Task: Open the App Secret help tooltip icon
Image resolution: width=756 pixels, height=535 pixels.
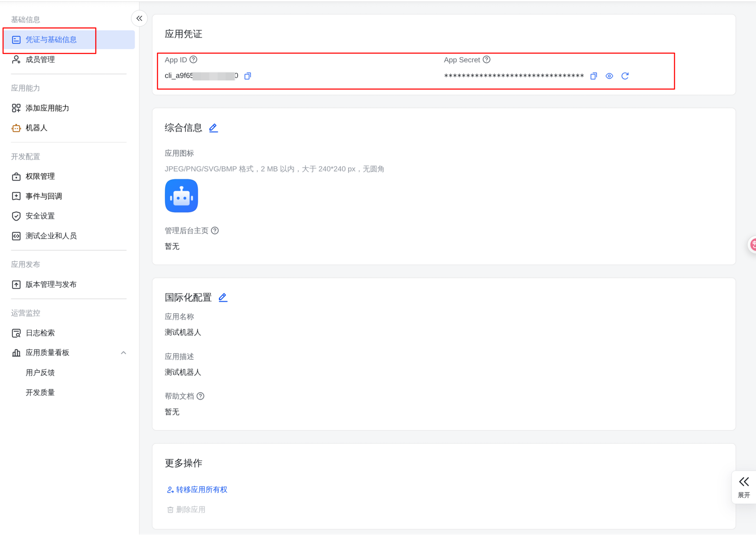Action: click(x=486, y=60)
